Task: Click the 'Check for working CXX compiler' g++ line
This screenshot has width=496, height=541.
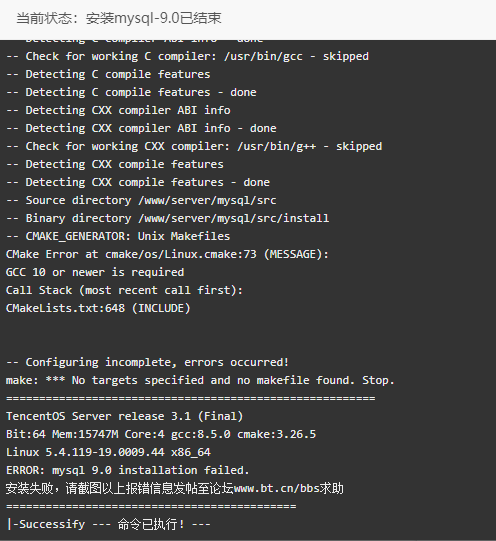Action: click(x=194, y=146)
